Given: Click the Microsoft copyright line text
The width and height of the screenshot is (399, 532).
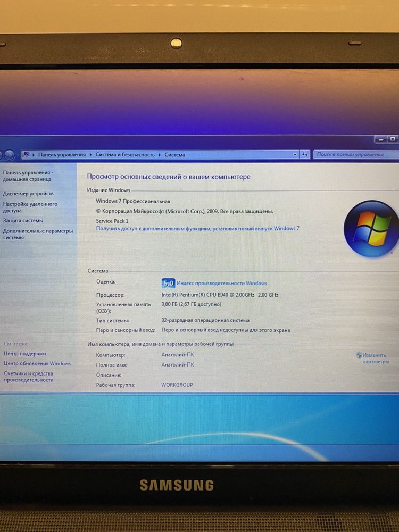Looking at the screenshot, I should [x=185, y=211].
